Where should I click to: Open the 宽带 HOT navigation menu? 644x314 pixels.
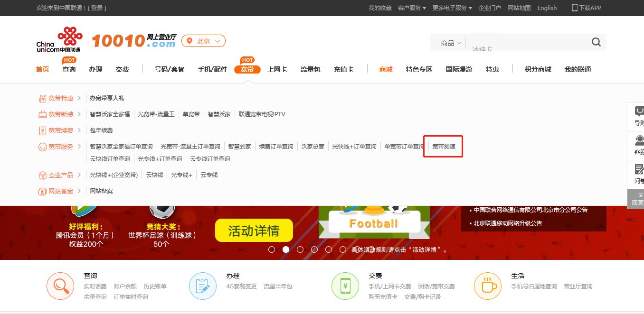click(247, 69)
